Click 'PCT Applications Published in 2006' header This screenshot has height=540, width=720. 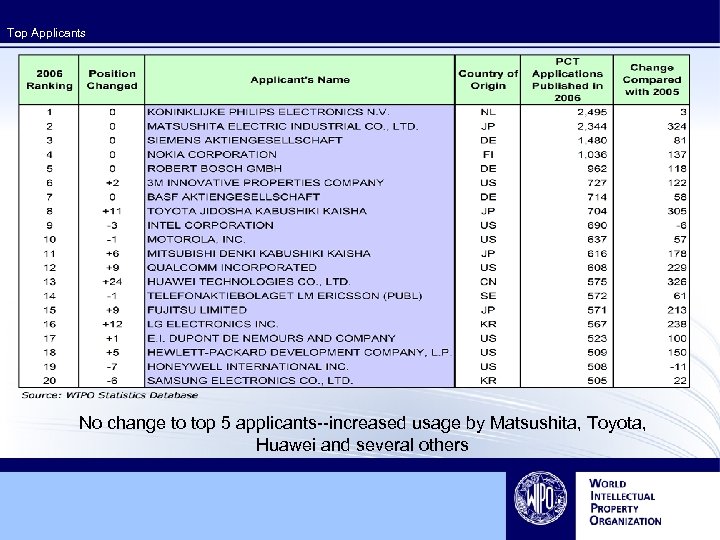point(567,80)
